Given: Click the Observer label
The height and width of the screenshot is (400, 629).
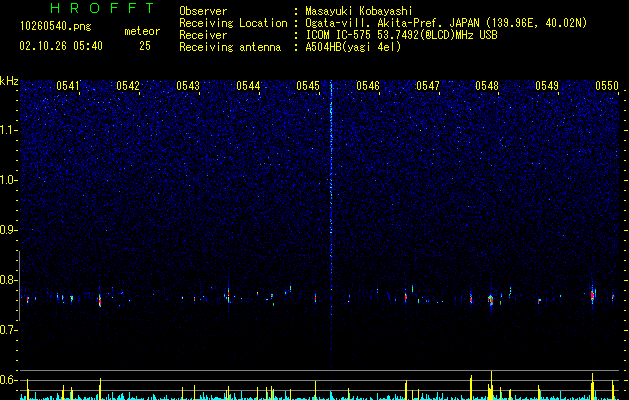Looking at the screenshot, I should pos(203,11).
